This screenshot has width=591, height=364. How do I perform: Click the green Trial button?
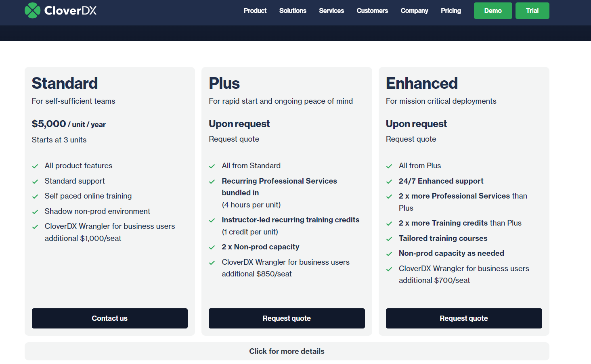pyautogui.click(x=532, y=10)
